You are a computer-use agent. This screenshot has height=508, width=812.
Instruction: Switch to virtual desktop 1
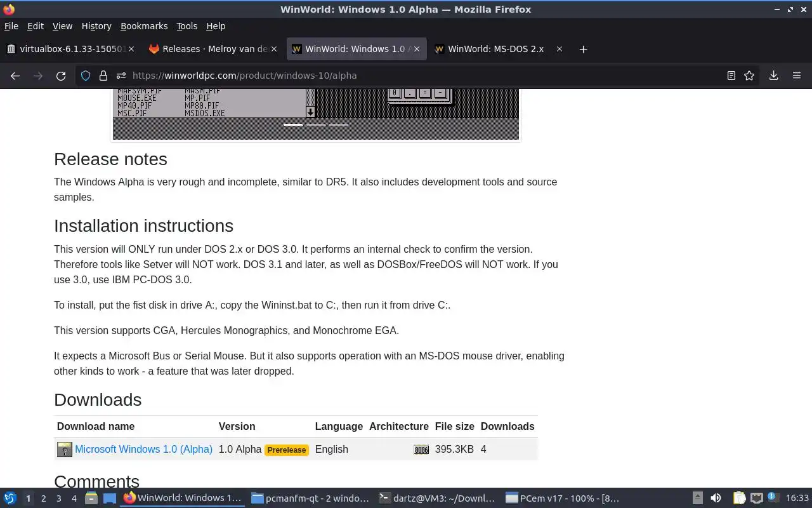click(28, 498)
